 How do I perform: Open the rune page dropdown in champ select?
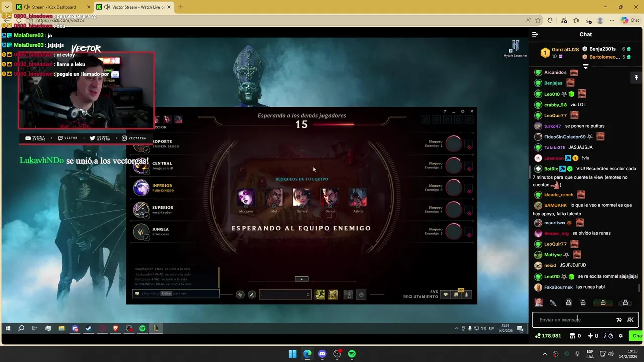coord(285,295)
